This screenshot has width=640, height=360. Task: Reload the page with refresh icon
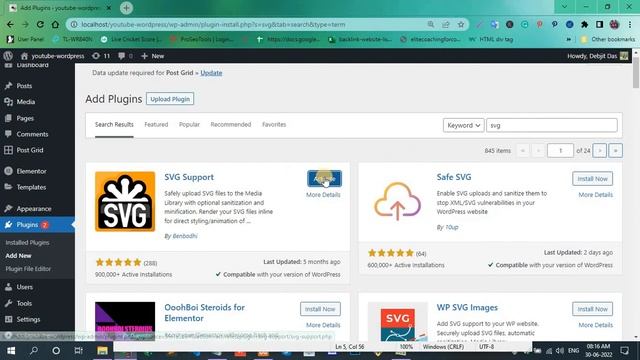coord(40,24)
